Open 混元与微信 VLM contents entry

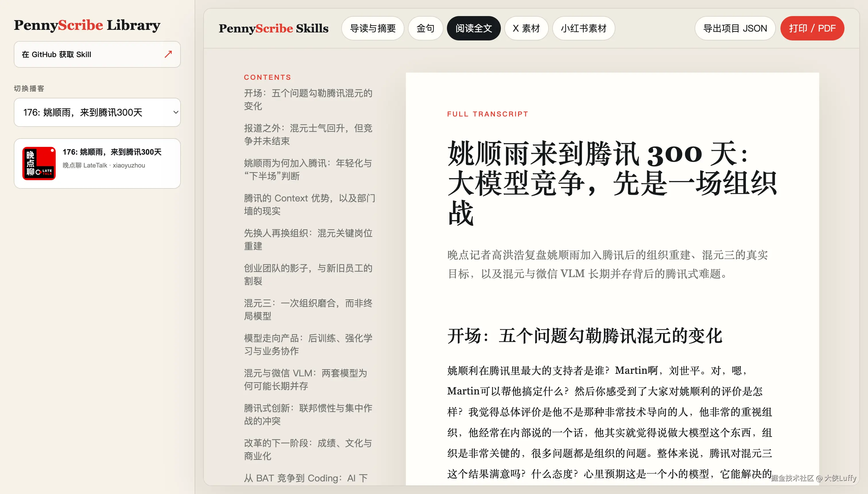[305, 379]
